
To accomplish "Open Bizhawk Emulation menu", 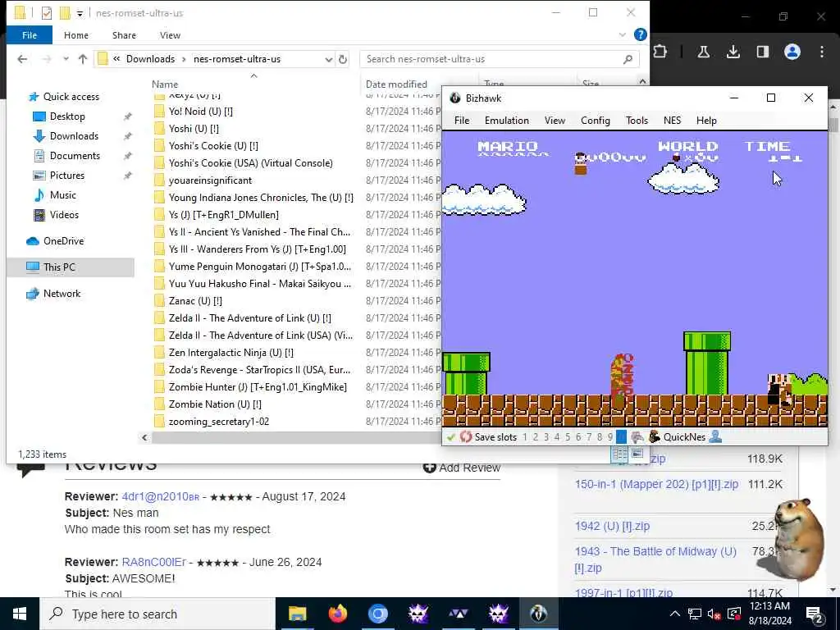I will point(507,121).
